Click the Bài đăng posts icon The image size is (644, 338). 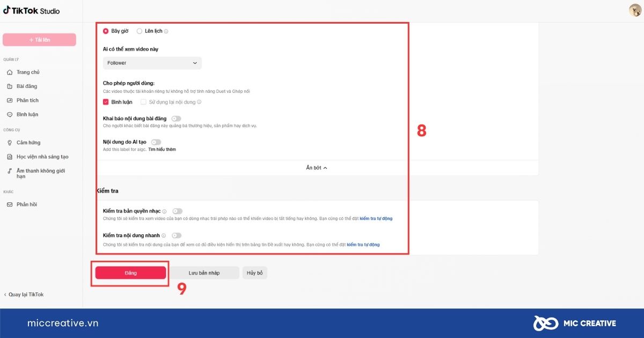coord(10,86)
